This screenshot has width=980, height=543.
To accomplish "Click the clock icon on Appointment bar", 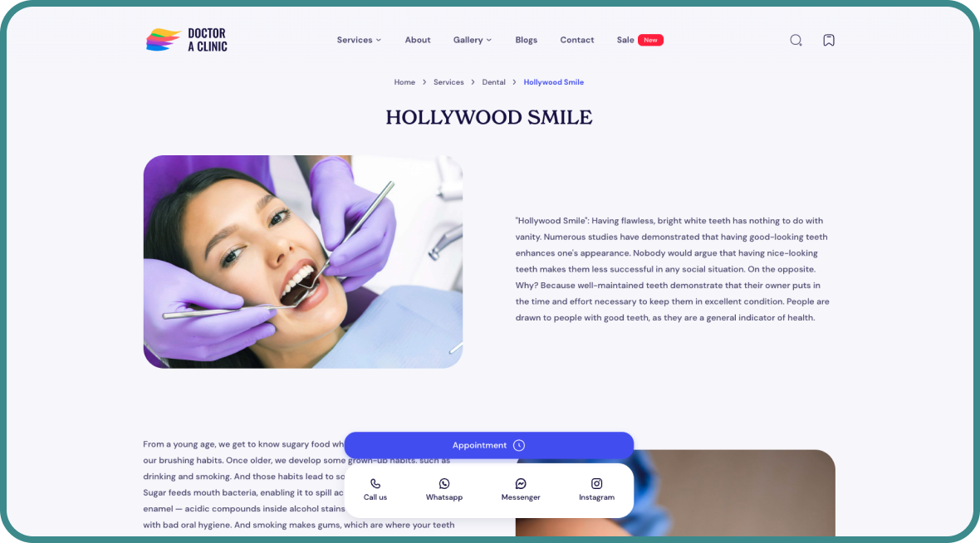I will 519,445.
